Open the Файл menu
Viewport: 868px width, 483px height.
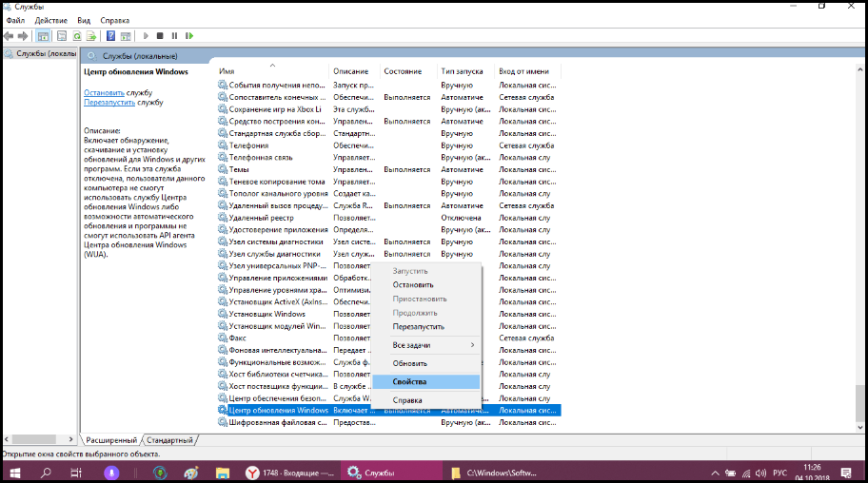click(x=15, y=21)
